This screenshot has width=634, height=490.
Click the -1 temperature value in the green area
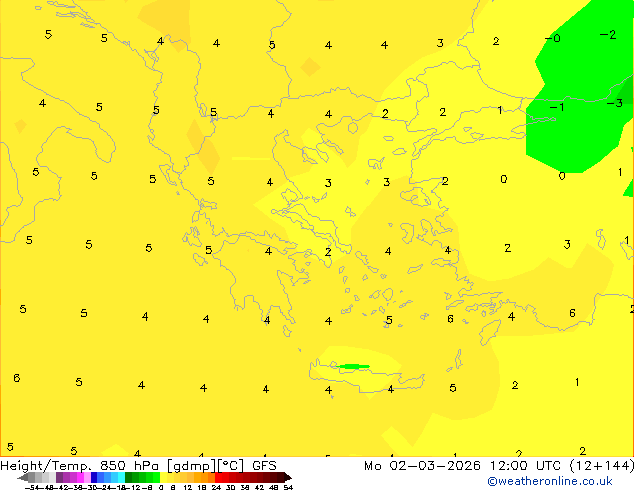(557, 107)
